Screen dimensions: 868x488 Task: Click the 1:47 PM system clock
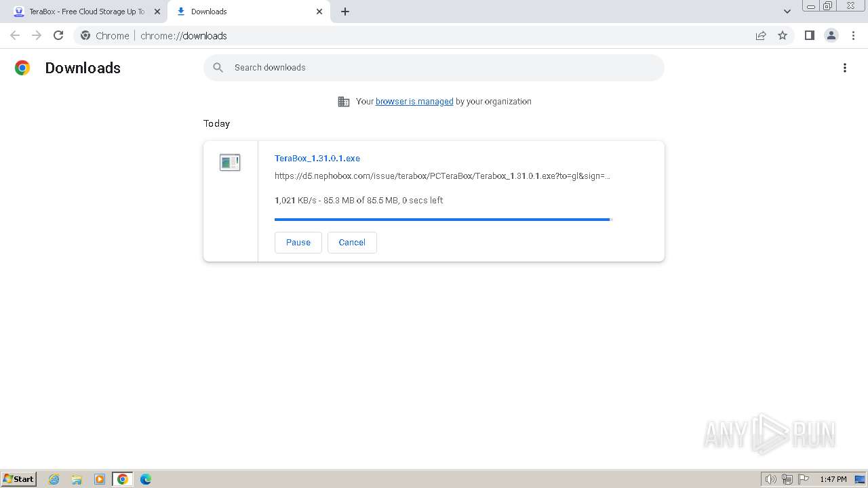[x=833, y=479]
